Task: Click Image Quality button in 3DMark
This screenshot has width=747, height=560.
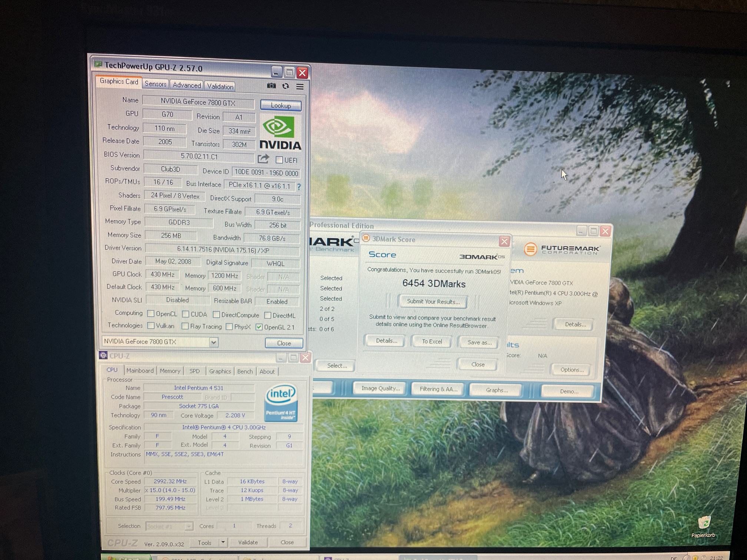Action: tap(381, 388)
